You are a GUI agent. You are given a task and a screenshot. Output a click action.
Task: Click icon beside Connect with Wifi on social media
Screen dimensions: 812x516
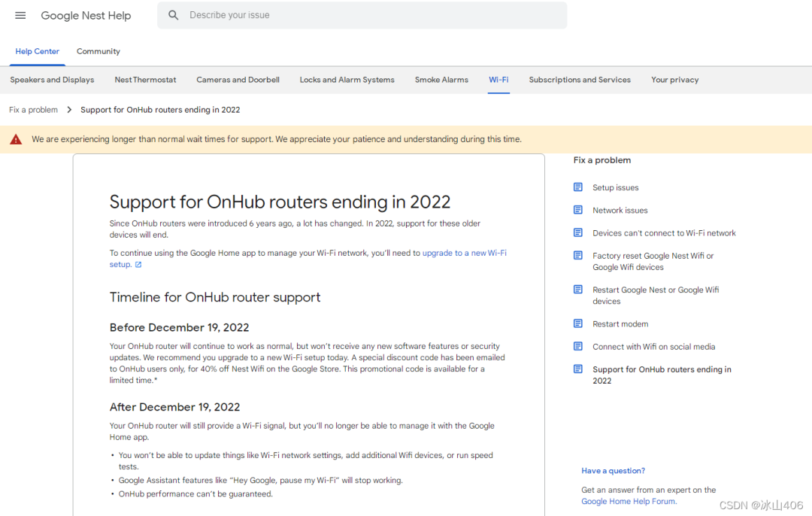(x=578, y=347)
